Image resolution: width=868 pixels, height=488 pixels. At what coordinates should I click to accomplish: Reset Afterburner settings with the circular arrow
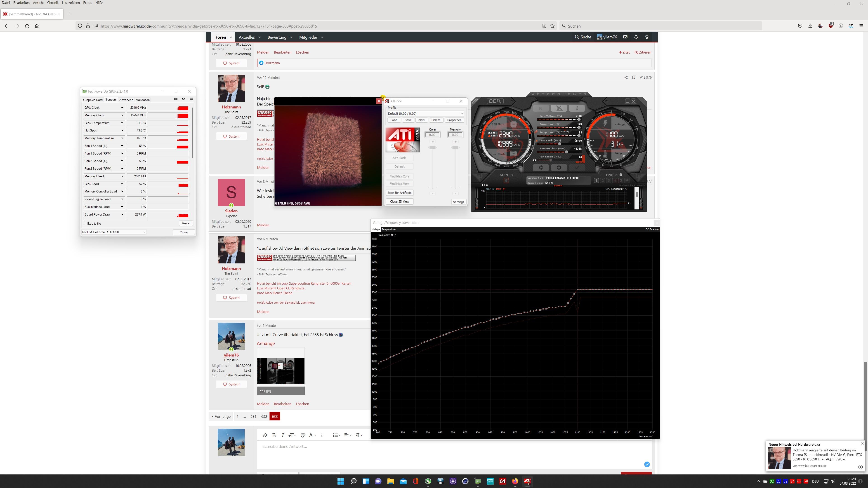[559, 168]
